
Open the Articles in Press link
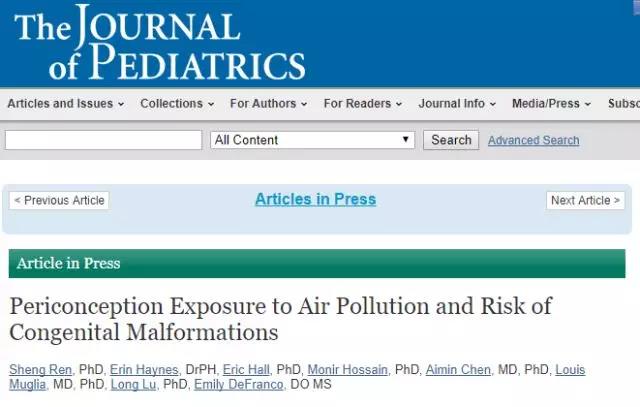click(316, 199)
